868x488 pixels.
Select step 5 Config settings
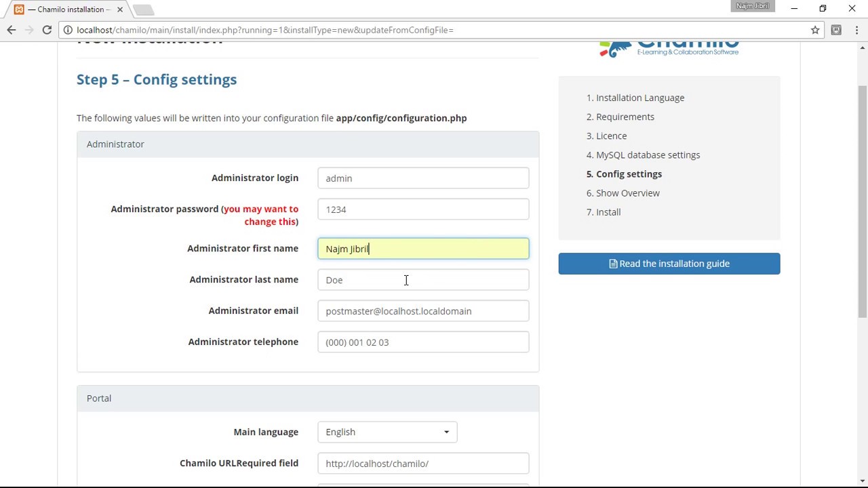pos(629,174)
